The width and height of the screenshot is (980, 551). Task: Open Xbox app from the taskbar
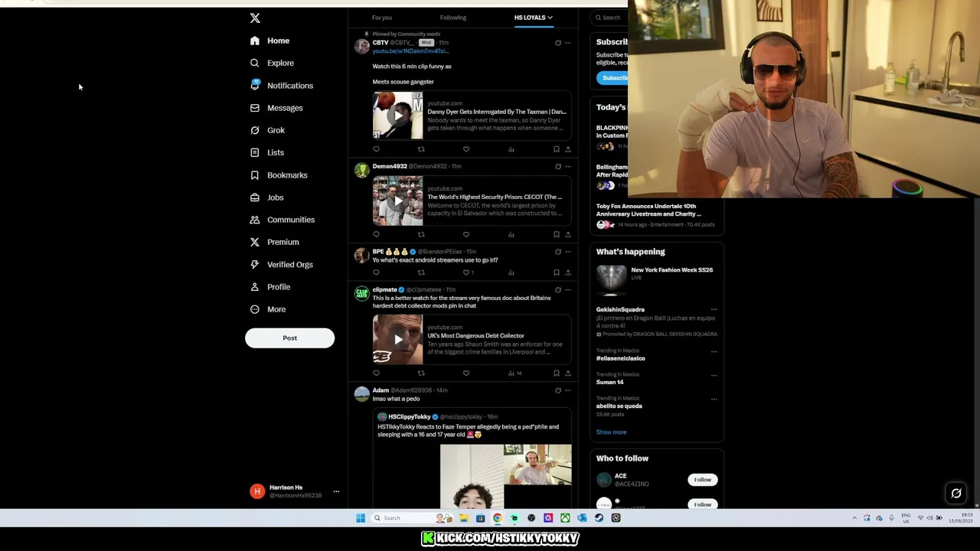[565, 518]
